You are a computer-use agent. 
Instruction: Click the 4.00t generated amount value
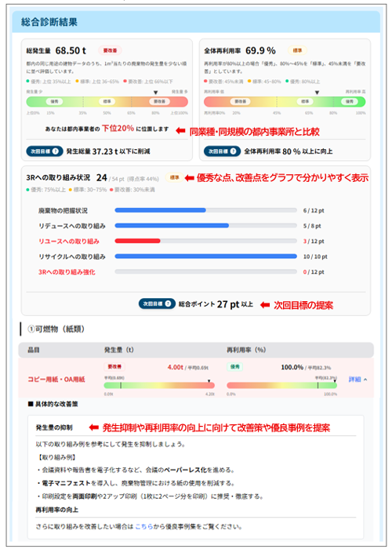pyautogui.click(x=176, y=367)
